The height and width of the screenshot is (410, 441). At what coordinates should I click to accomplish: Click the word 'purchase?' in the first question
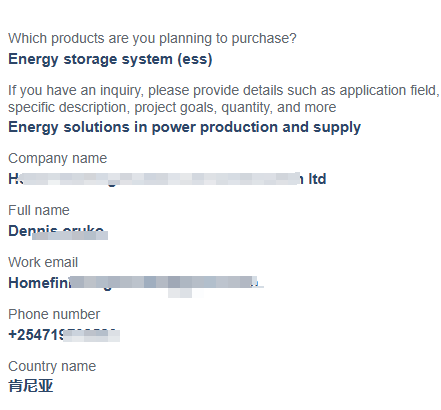pyautogui.click(x=264, y=39)
